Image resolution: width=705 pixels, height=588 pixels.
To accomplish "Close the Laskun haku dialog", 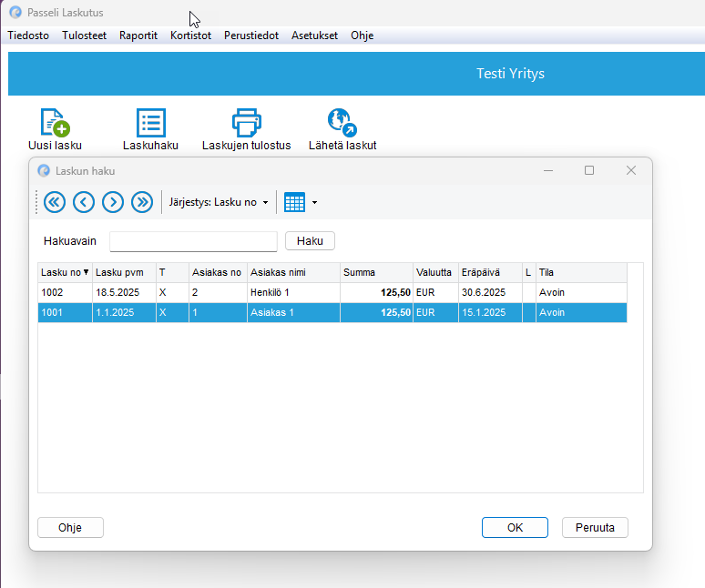I will coord(631,170).
